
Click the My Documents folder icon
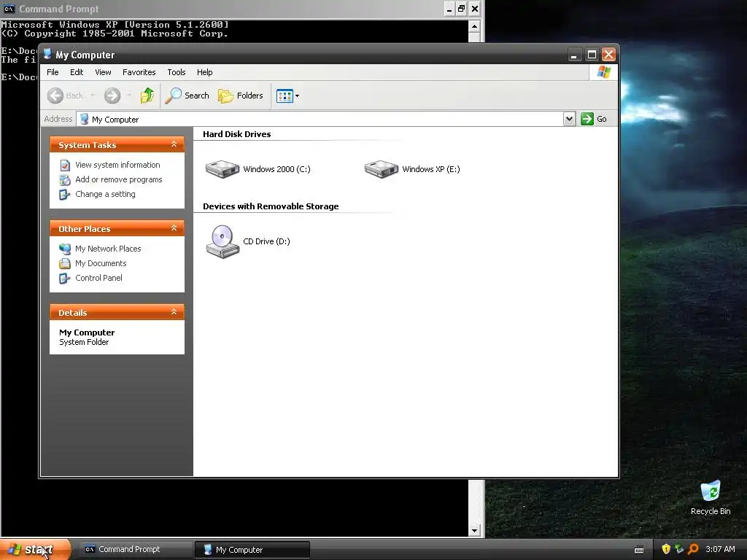click(65, 263)
